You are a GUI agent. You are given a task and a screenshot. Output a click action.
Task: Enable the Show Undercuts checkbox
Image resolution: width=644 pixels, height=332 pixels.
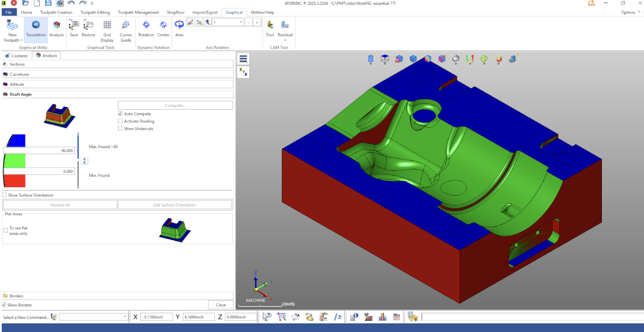[120, 128]
